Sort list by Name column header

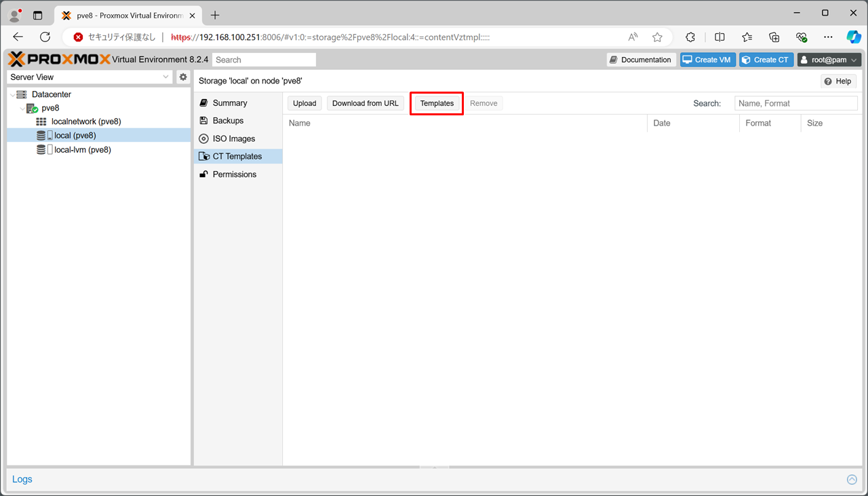[x=465, y=123]
